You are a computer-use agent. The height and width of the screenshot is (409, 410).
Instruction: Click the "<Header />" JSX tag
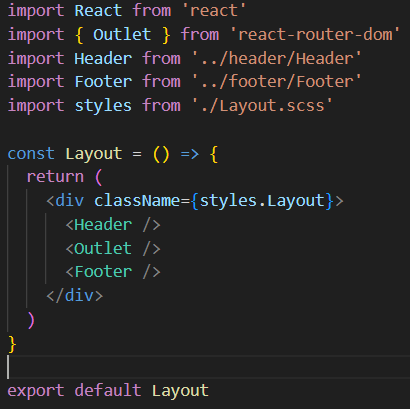(x=113, y=225)
